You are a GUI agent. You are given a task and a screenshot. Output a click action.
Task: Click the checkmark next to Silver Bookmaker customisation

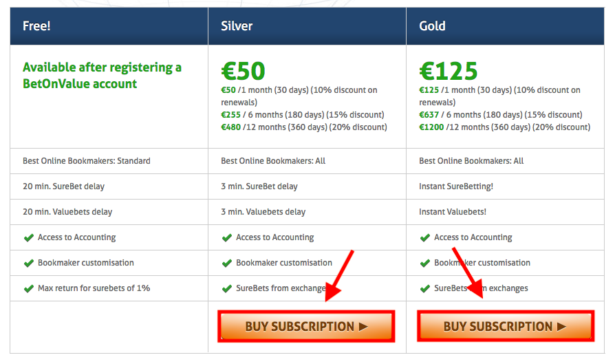227,263
